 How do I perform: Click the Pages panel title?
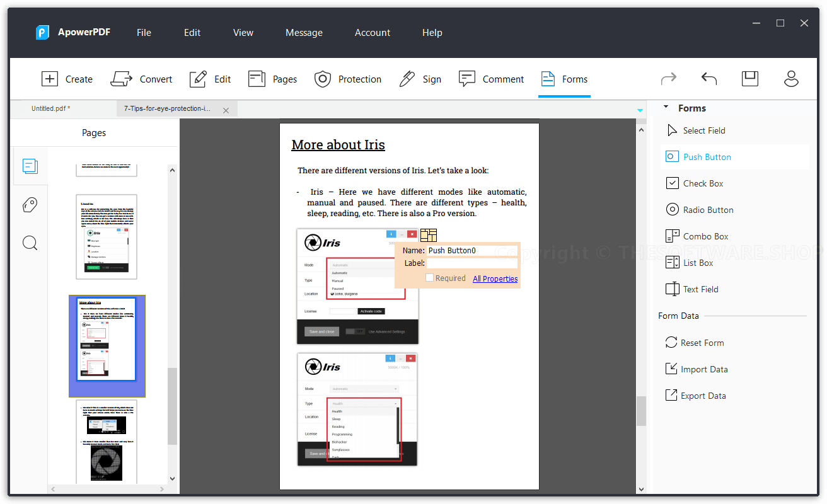(94, 132)
